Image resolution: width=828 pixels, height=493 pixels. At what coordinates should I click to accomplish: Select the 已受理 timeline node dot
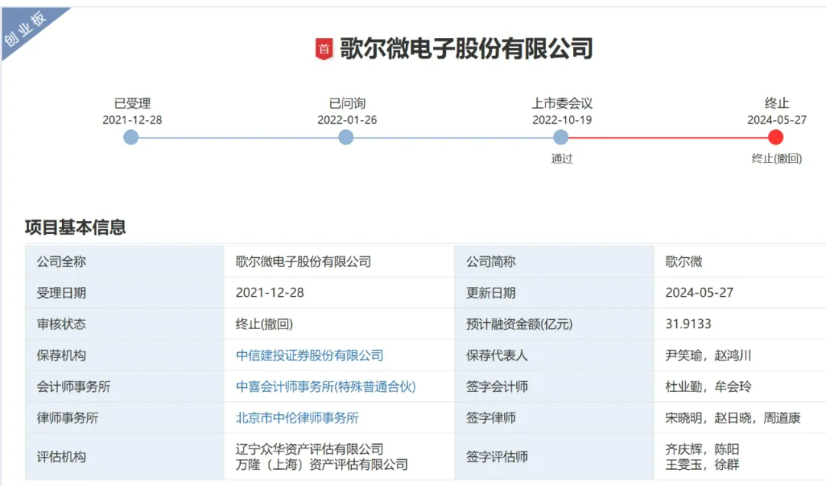coord(131,138)
